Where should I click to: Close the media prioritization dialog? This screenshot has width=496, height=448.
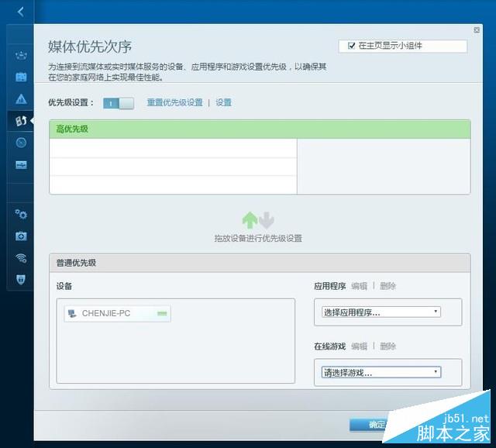coord(477,30)
